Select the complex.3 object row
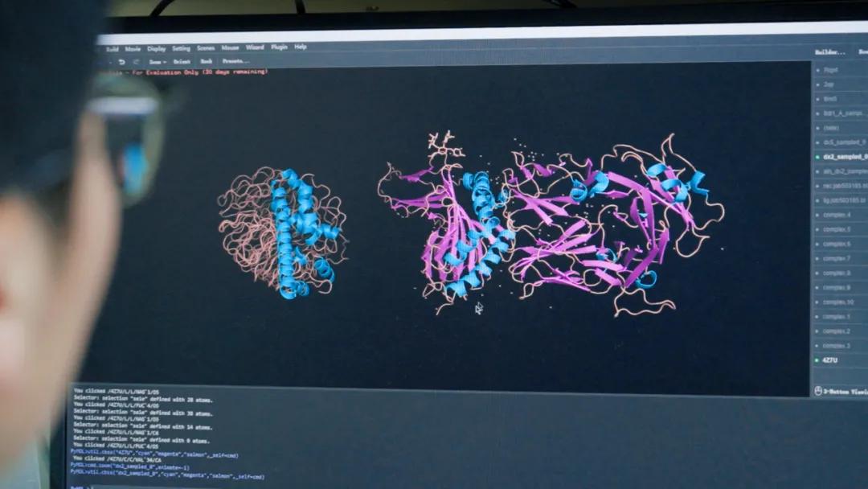 pyautogui.click(x=841, y=346)
